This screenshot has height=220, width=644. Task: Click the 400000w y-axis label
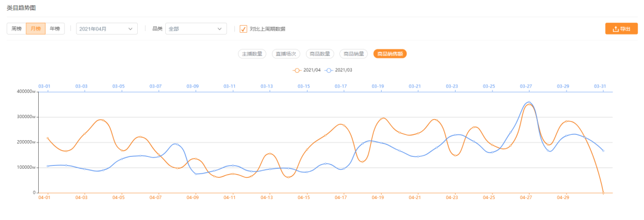[27, 92]
